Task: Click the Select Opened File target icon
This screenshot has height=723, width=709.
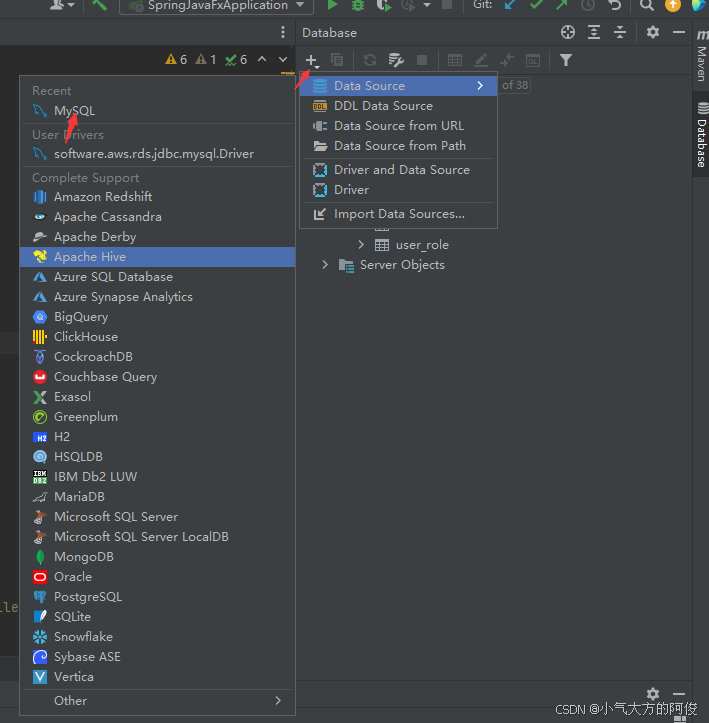Action: (568, 32)
